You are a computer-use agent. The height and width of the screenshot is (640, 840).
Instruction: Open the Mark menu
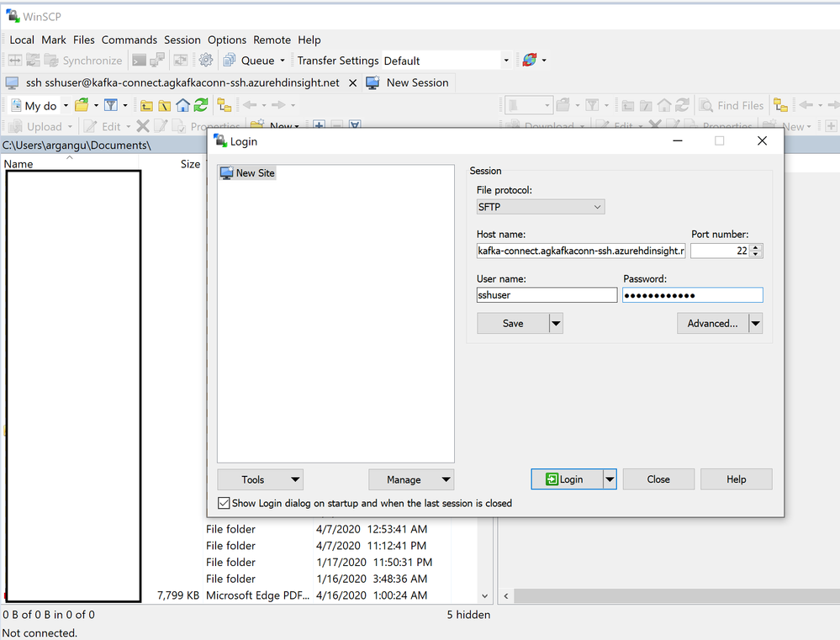pos(54,40)
